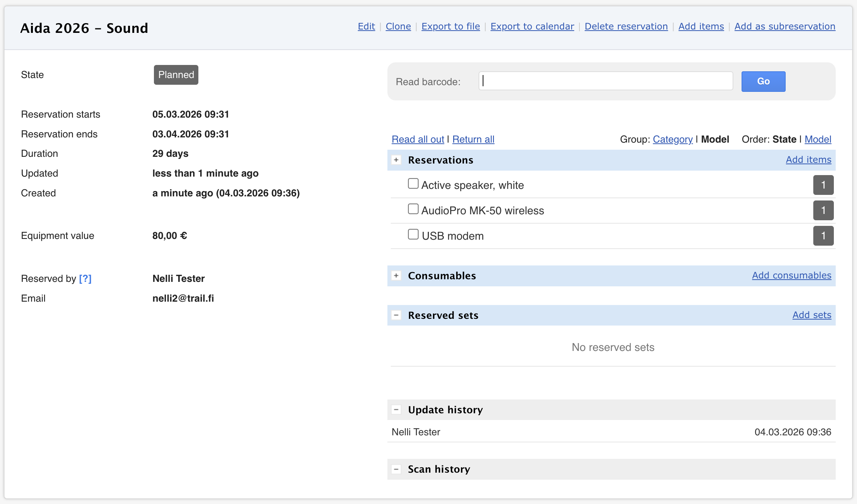Select the USB modem checkbox
The height and width of the screenshot is (504, 857).
pos(413,234)
